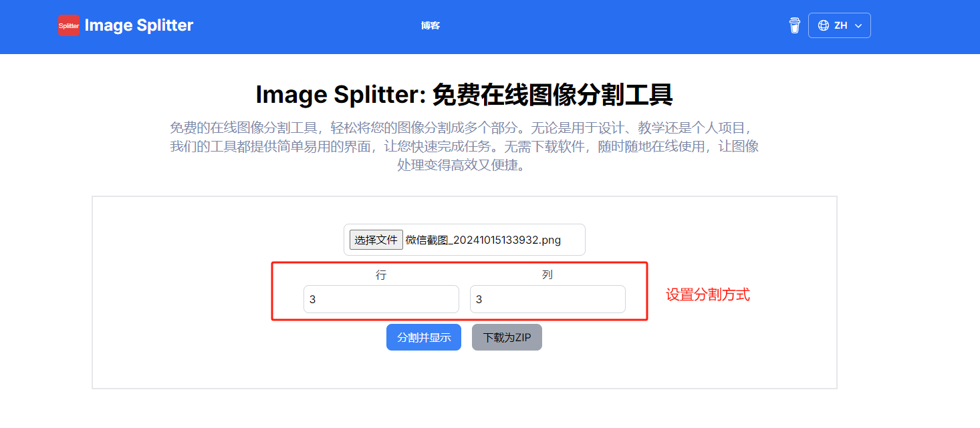Click the 行 label text
This screenshot has height=428, width=980.
pyautogui.click(x=381, y=274)
